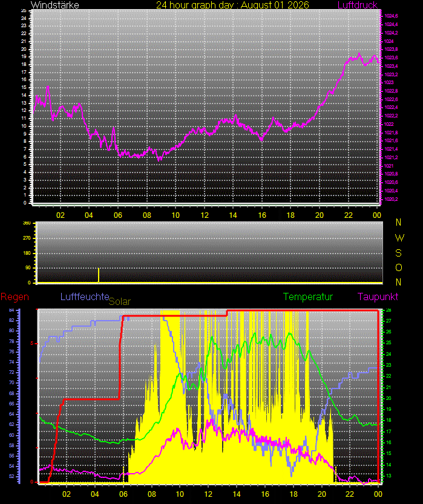
Task: Click the '08' hour label under the bottom graph
Action: (152, 494)
